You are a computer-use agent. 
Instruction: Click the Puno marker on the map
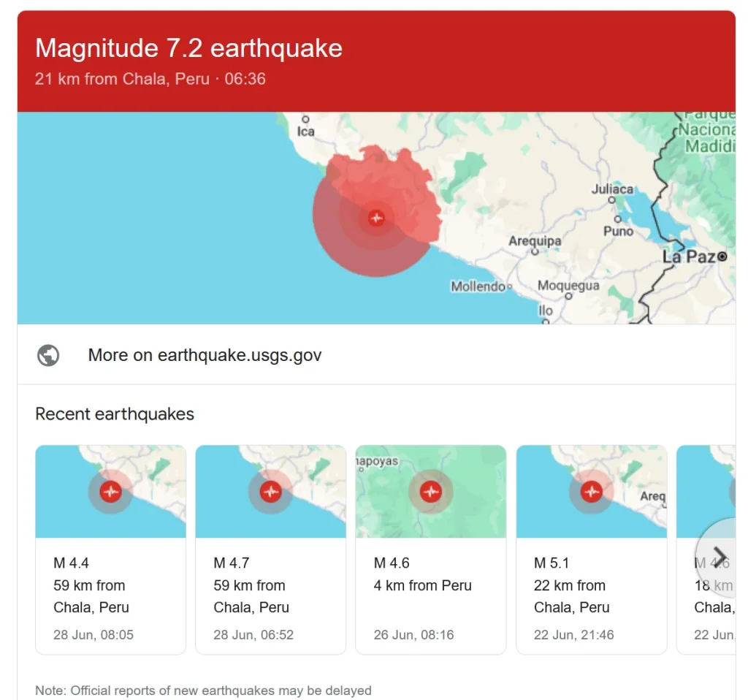click(x=618, y=219)
